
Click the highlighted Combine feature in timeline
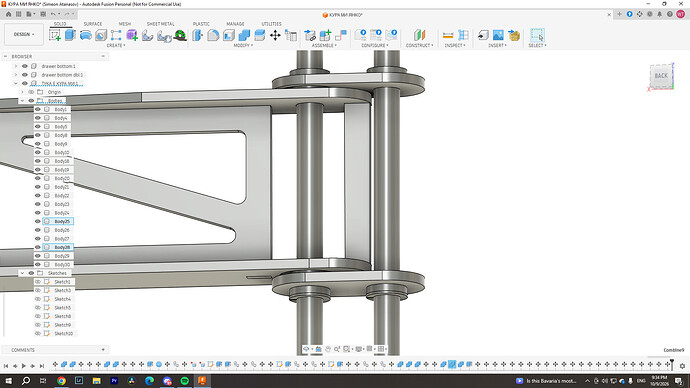coord(452,364)
